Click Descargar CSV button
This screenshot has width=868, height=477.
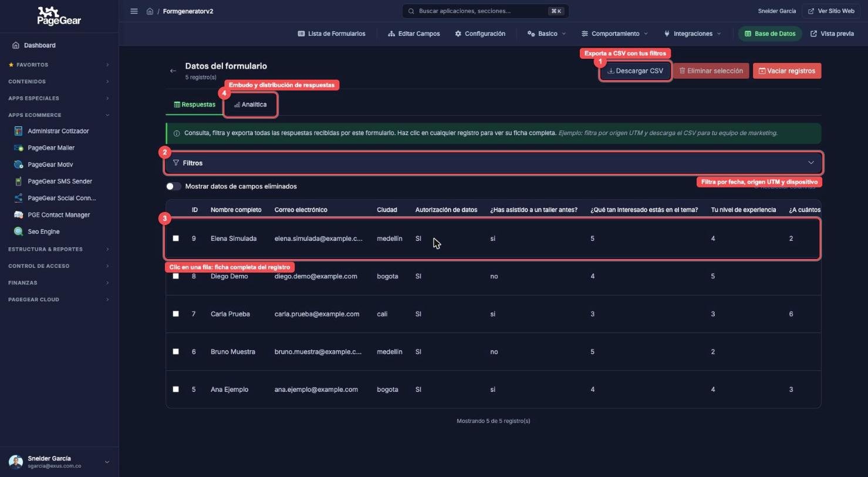(x=635, y=71)
